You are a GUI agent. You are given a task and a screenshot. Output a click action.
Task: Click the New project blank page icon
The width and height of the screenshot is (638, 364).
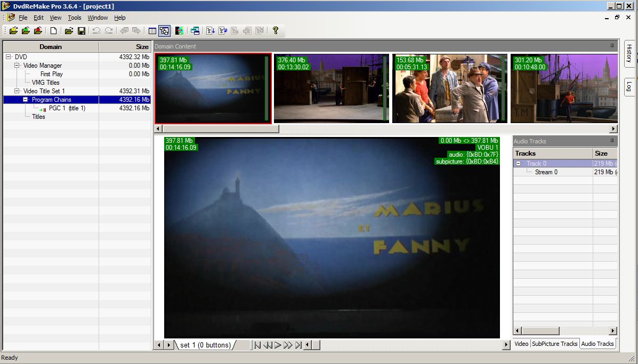point(54,31)
